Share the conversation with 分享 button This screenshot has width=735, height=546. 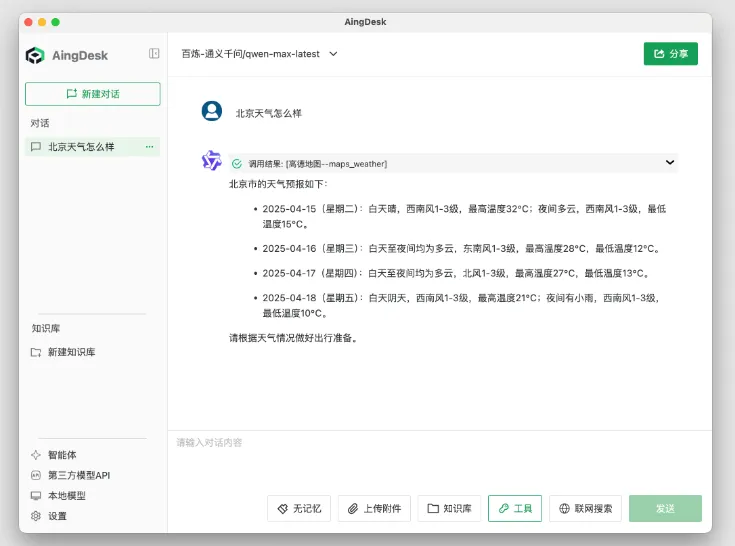(670, 54)
